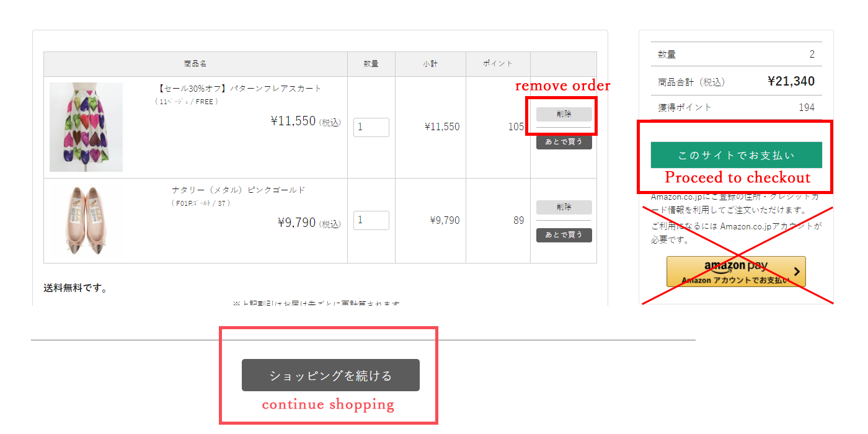Click the arrow chevron on Amazon Pay button
868x434 pixels.
[x=797, y=272]
